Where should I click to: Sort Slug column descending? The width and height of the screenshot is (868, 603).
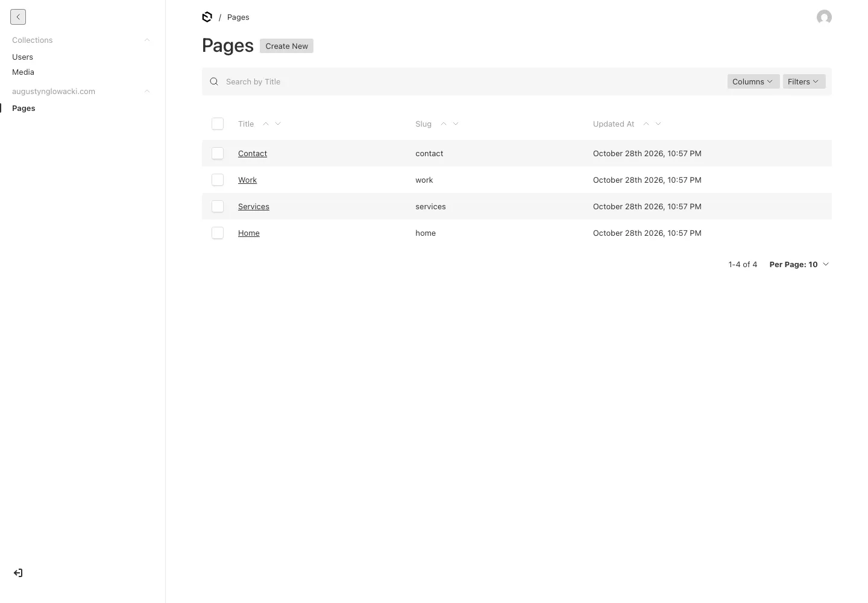point(456,124)
